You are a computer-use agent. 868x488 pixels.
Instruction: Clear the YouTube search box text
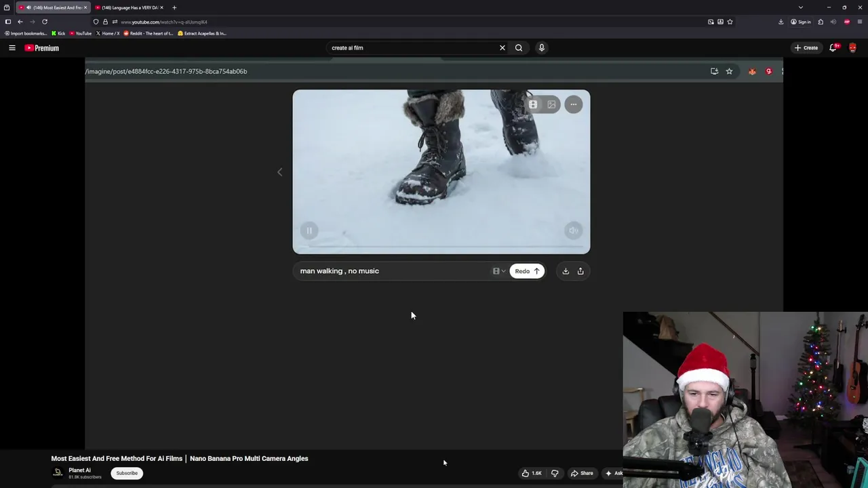502,47
